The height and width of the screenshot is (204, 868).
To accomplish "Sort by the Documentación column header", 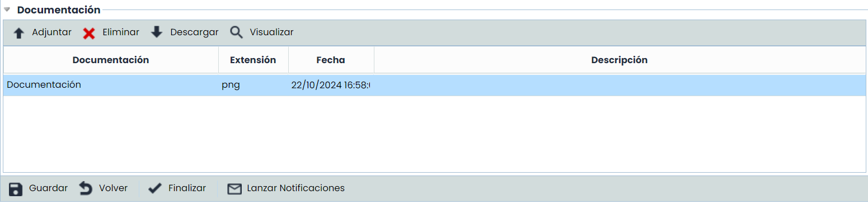I will tap(111, 60).
